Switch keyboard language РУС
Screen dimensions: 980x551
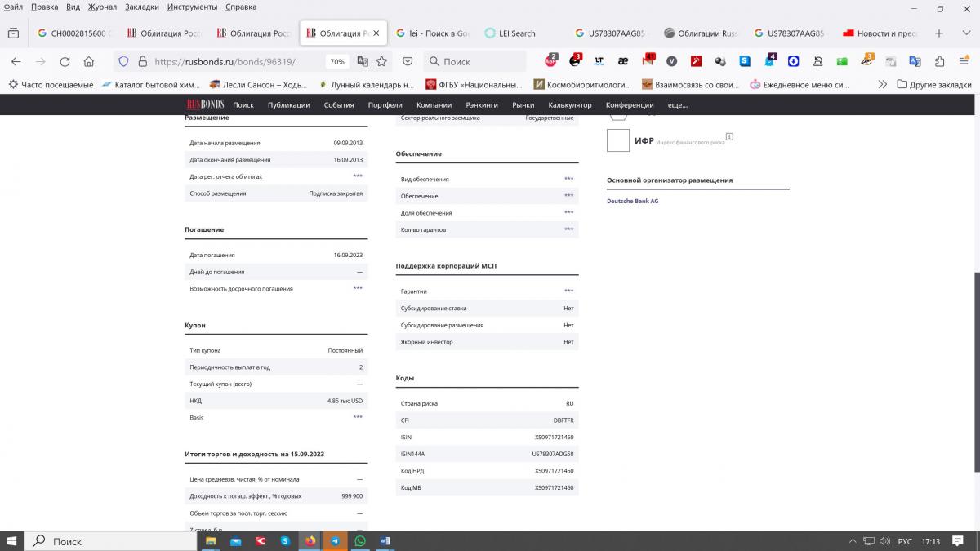(905, 541)
